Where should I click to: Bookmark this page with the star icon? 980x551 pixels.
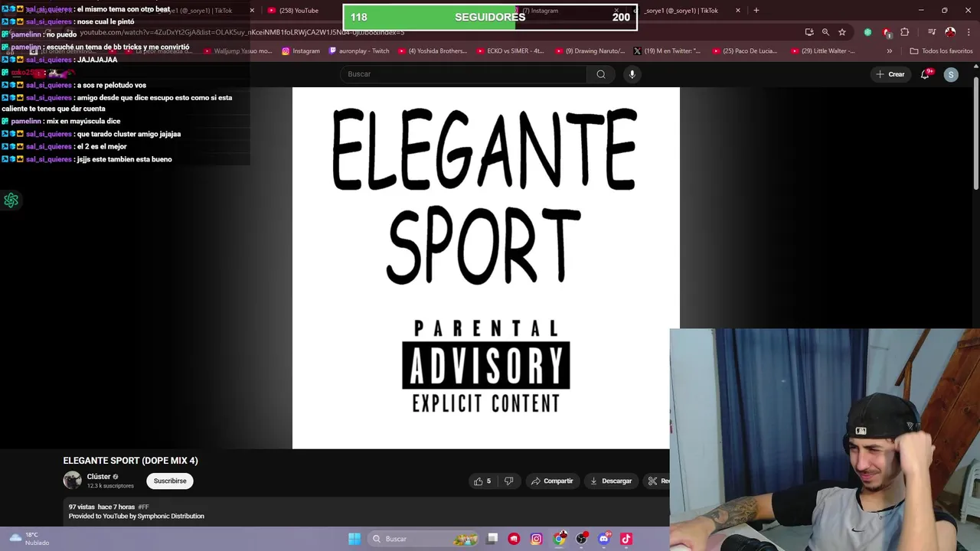[842, 32]
